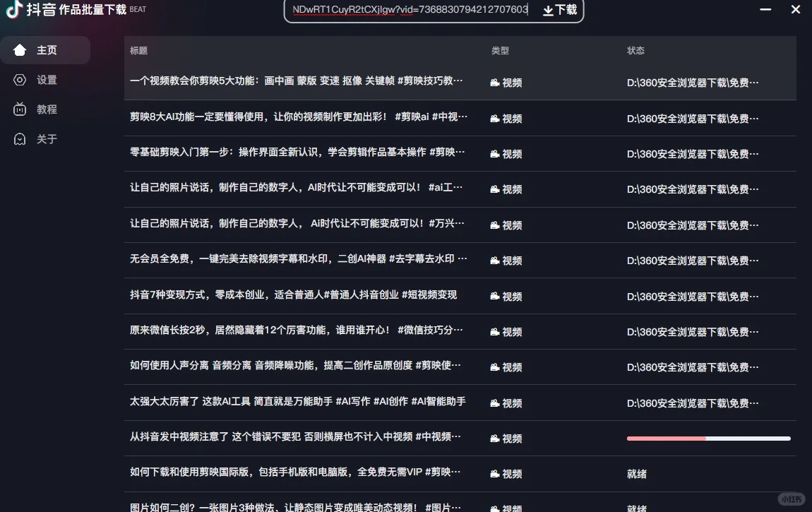Switch to the 设置 sidebar section
Image resolution: width=812 pixels, height=512 pixels.
click(x=47, y=80)
